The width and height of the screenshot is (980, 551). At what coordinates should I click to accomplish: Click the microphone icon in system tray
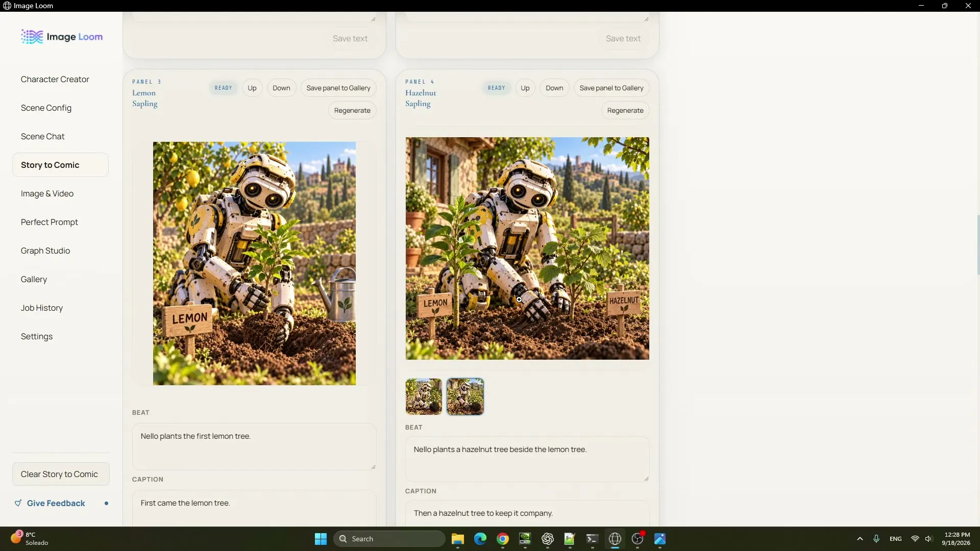(876, 539)
